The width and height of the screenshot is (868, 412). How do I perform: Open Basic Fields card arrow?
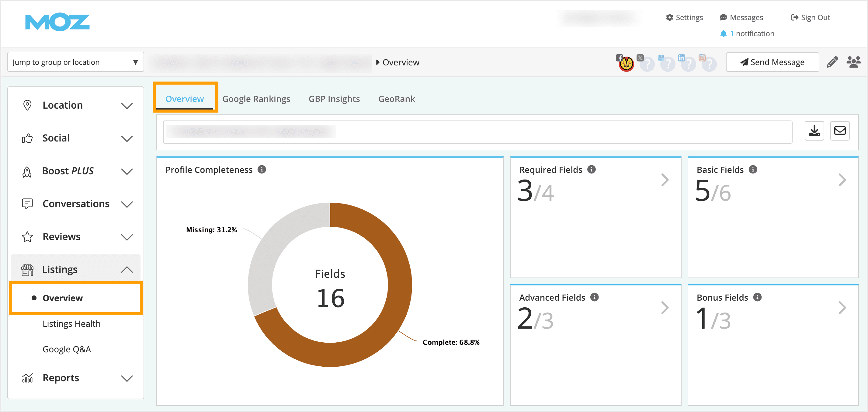click(842, 180)
